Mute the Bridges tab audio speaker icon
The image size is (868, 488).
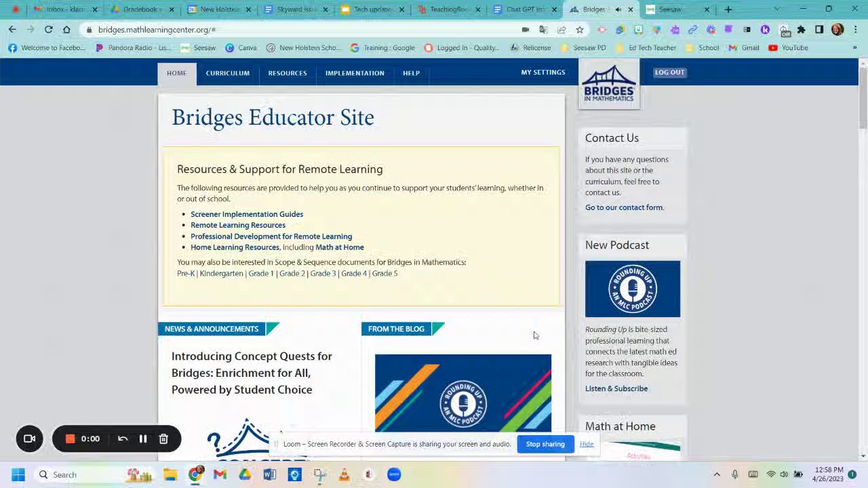(x=618, y=9)
